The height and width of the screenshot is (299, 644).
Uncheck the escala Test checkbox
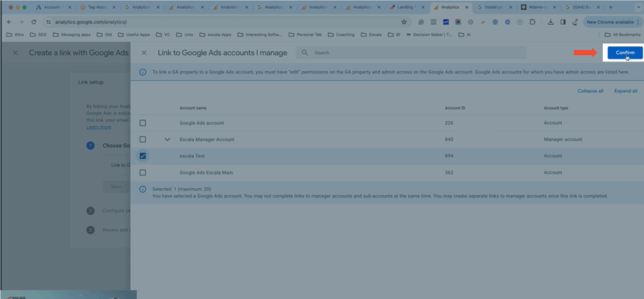click(143, 156)
